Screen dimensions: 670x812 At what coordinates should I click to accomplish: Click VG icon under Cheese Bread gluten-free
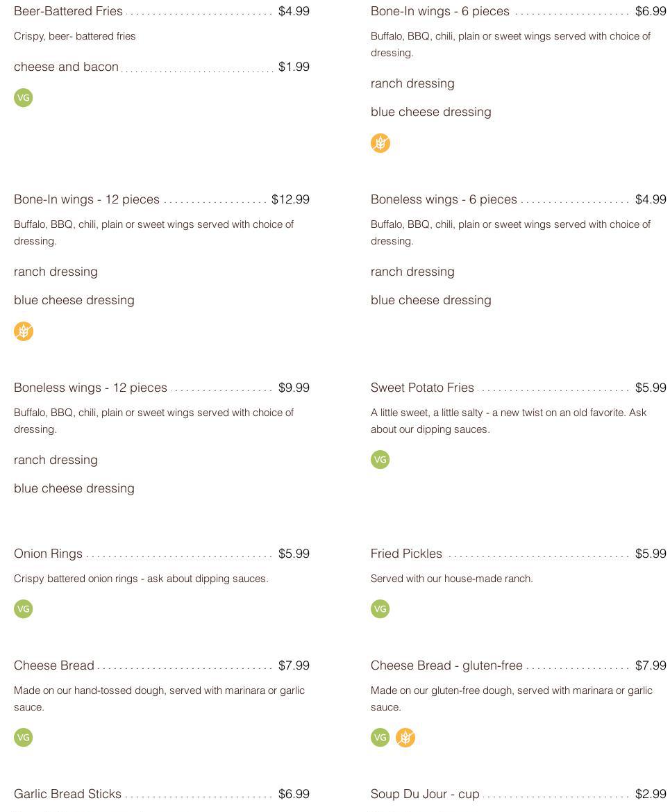click(380, 738)
